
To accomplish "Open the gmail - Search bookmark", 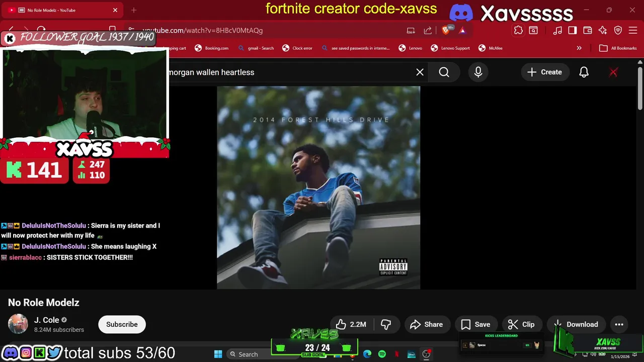I will point(256,48).
